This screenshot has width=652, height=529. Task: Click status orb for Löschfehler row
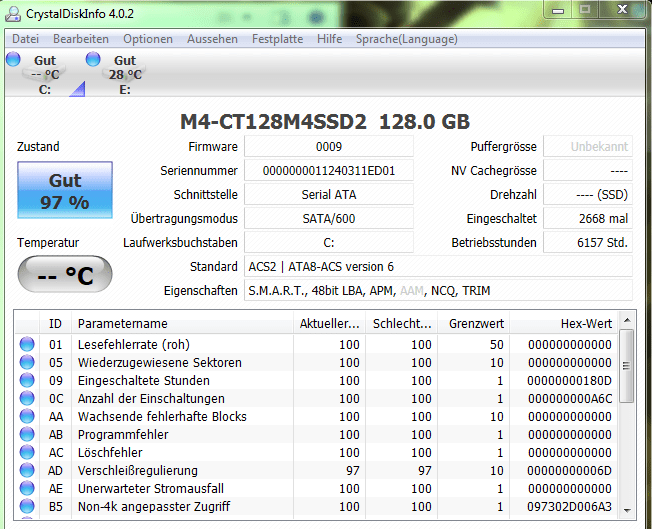click(x=27, y=452)
